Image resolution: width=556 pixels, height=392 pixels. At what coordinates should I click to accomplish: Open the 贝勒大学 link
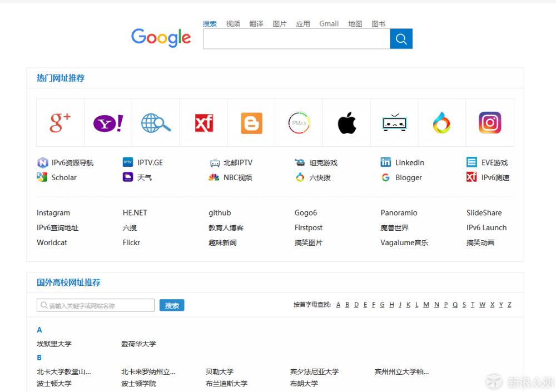click(220, 371)
